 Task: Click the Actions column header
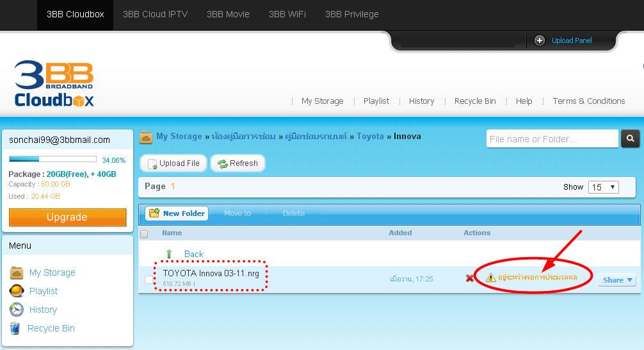coord(477,233)
